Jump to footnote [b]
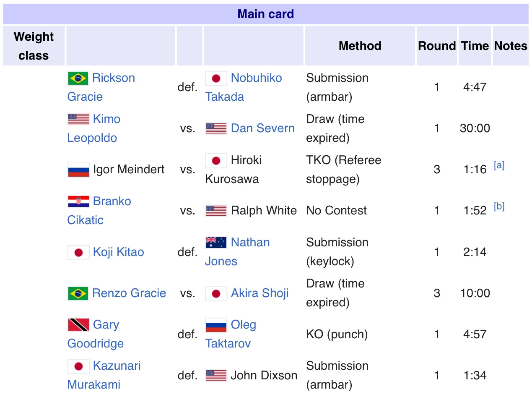Image resolution: width=532 pixels, height=397 pixels. coord(499,207)
